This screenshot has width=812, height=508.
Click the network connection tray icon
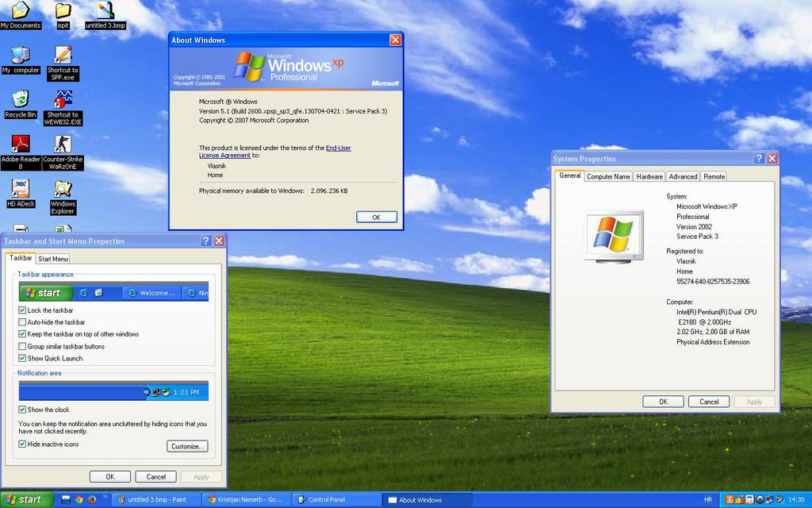click(x=769, y=500)
